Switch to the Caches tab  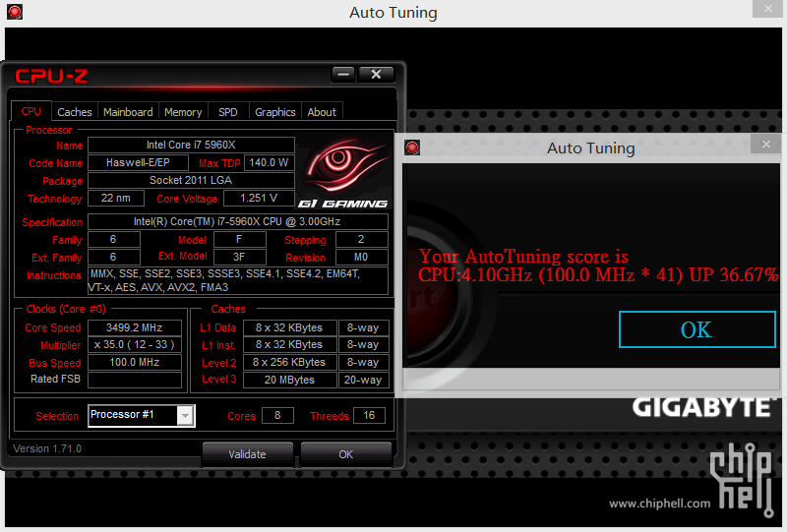pos(75,112)
